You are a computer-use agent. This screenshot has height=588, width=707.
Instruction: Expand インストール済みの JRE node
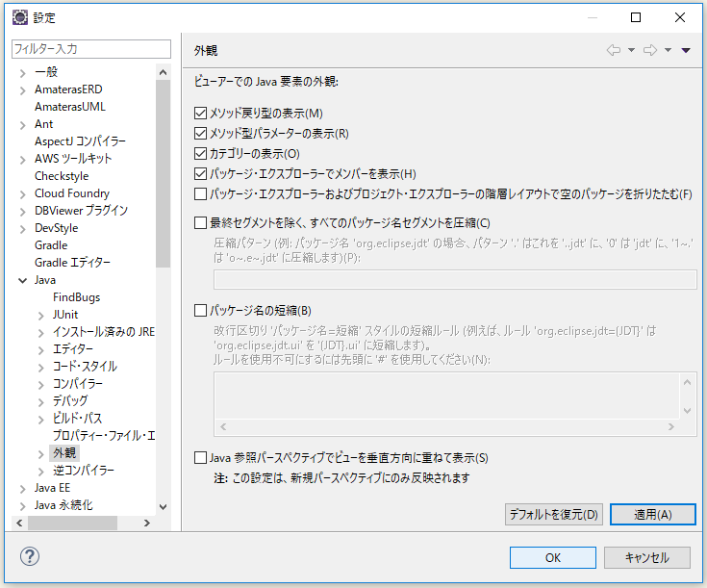click(x=41, y=333)
